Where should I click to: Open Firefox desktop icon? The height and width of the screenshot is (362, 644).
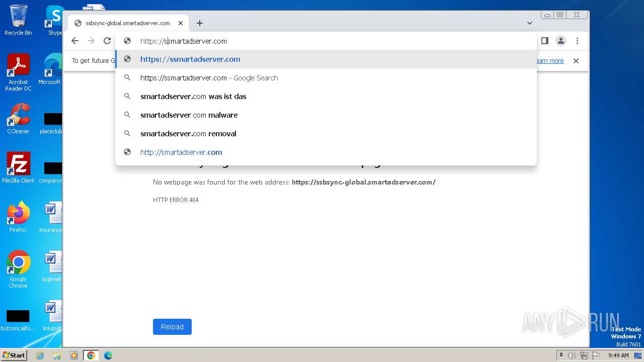[18, 217]
